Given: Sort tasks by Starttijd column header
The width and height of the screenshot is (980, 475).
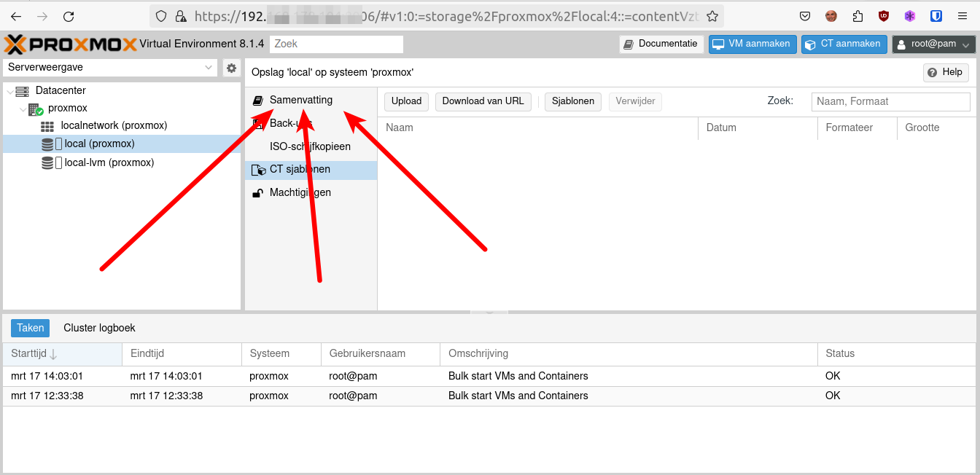Looking at the screenshot, I should click(x=29, y=353).
